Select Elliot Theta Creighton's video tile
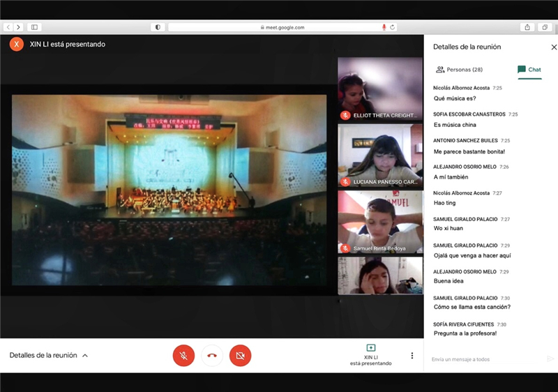This screenshot has width=558, height=392. (x=380, y=89)
